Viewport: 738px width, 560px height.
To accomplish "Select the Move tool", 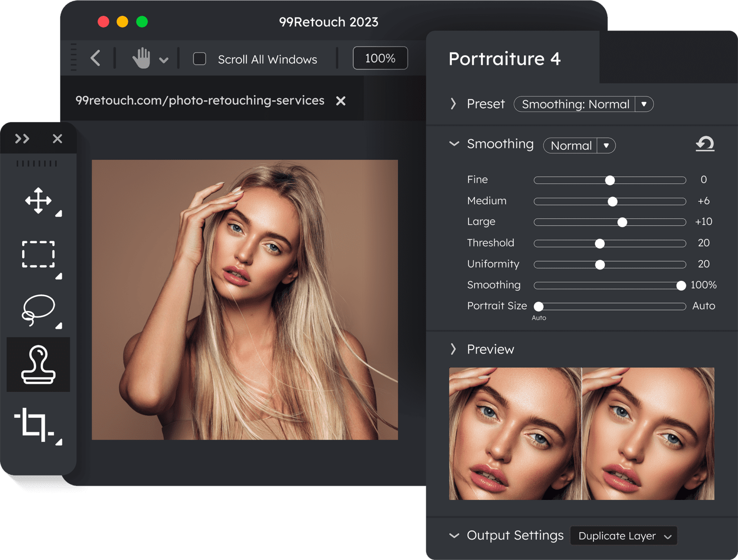I will coord(38,201).
